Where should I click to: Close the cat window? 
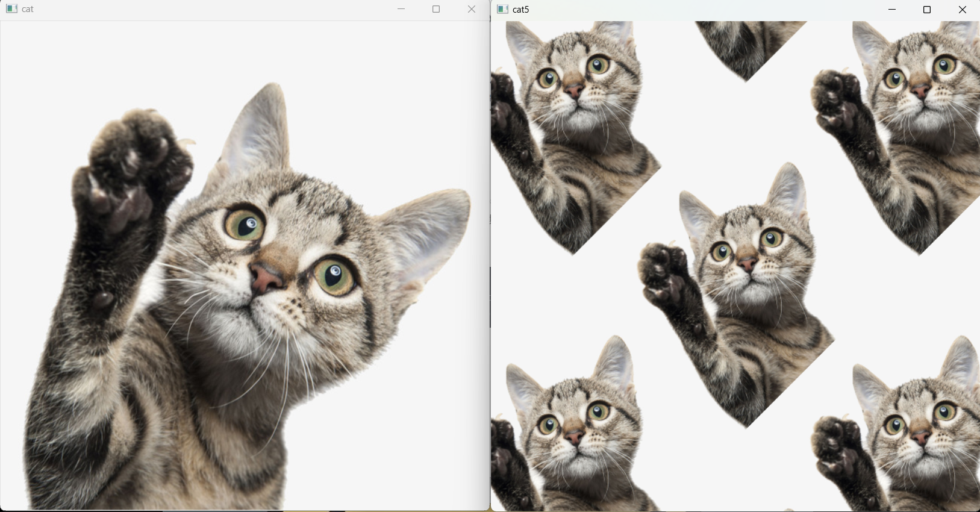472,9
